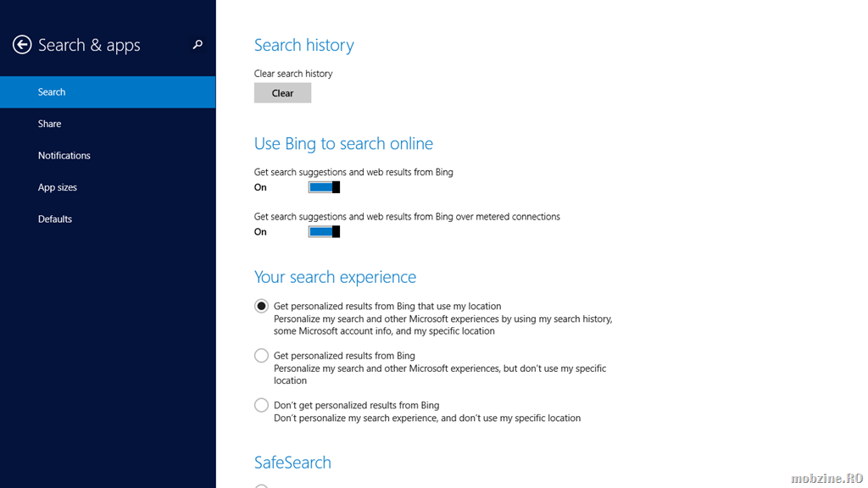The height and width of the screenshot is (488, 868).
Task: Click the Search & apps title
Action: [89, 45]
